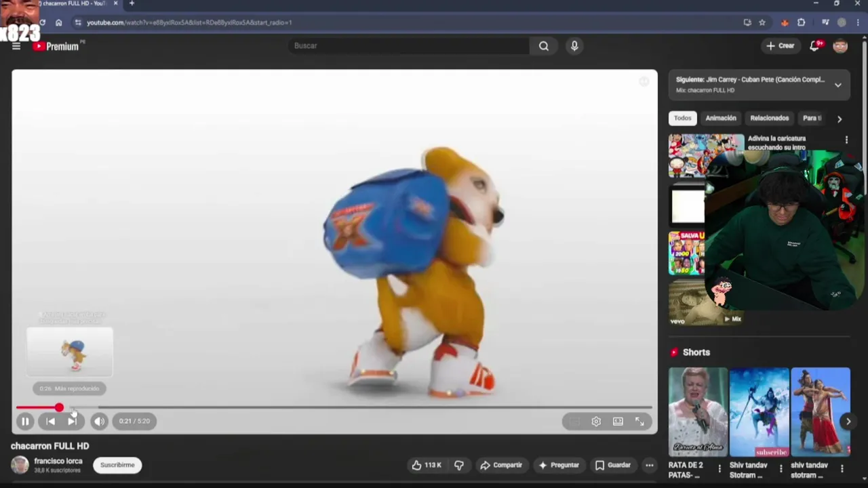The height and width of the screenshot is (488, 868).
Task: Focus the Buscar search field
Action: tap(409, 45)
